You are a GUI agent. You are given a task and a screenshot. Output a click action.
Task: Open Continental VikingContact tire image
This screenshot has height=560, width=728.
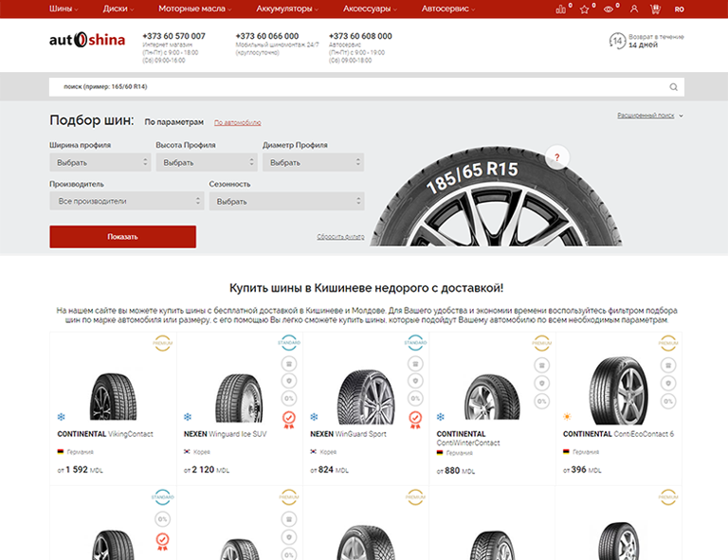tap(113, 397)
